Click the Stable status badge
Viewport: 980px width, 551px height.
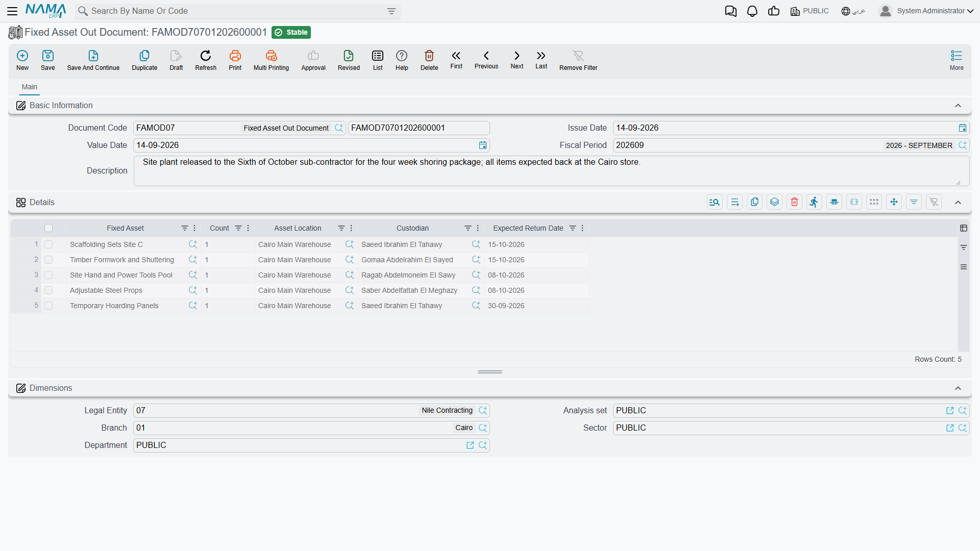coord(291,32)
